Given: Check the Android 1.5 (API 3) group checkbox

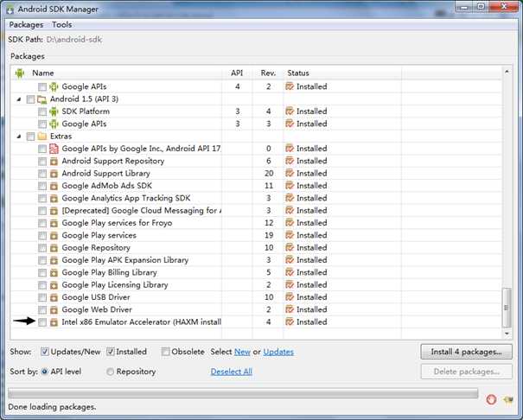Looking at the screenshot, I should coord(30,99).
